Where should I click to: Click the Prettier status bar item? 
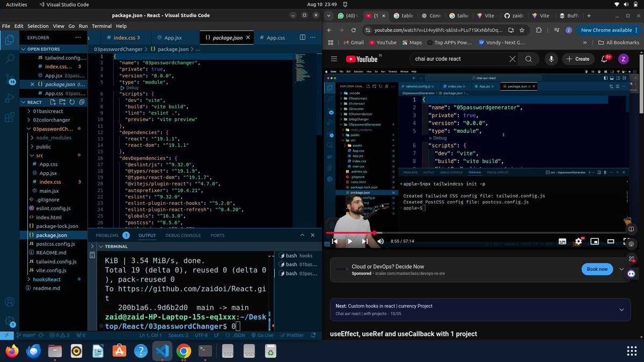pyautogui.click(x=291, y=335)
